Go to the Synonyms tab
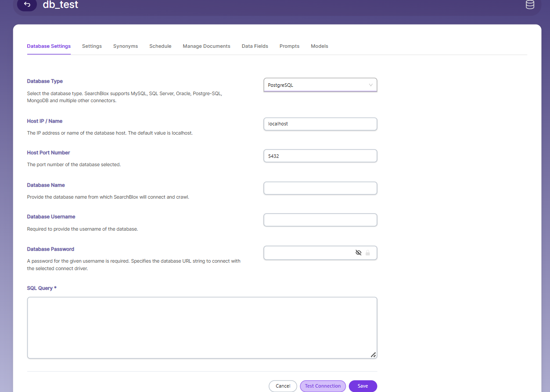This screenshot has width=550, height=392. tap(126, 46)
